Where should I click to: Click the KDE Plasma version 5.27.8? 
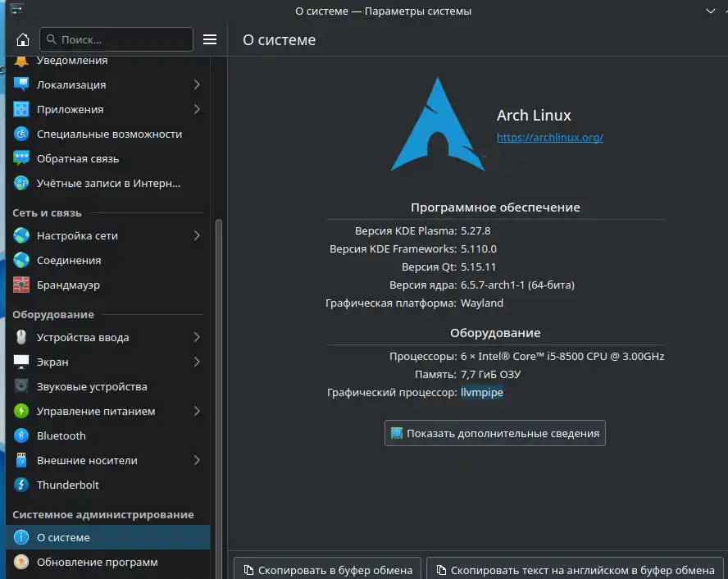click(x=475, y=230)
